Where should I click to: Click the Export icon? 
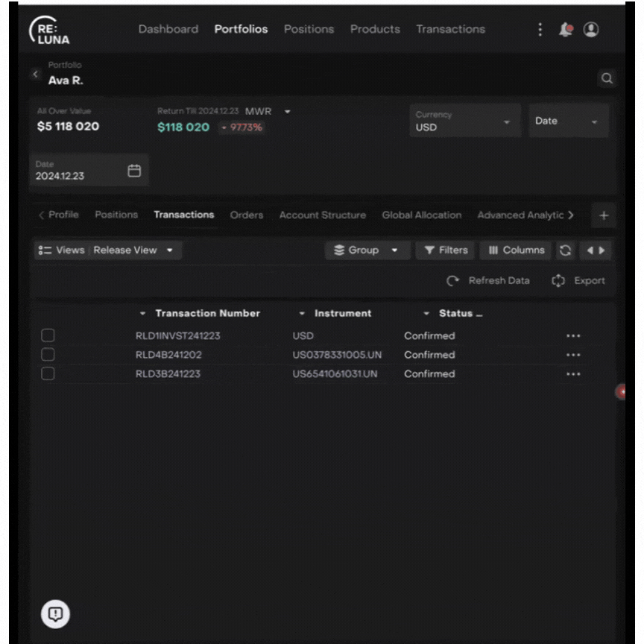(x=558, y=281)
